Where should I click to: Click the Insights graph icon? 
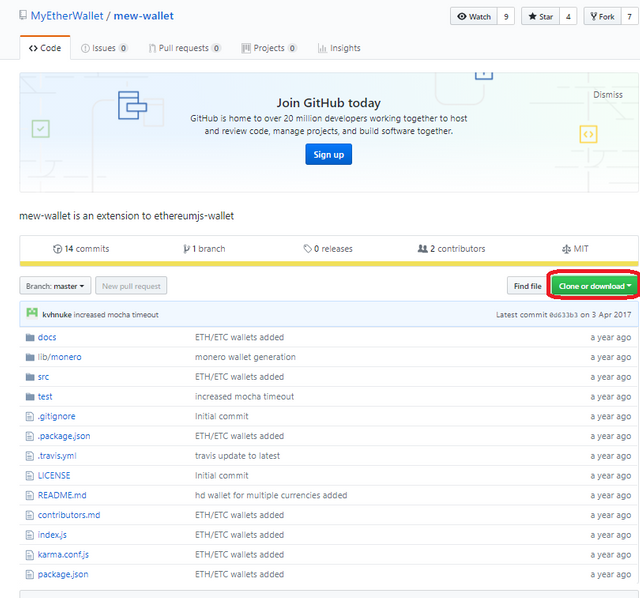pyautogui.click(x=322, y=48)
